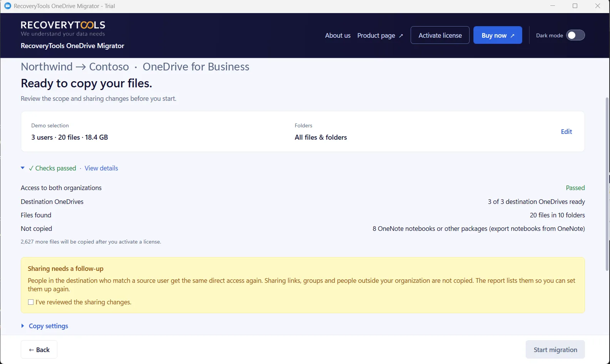
Task: Open the About us page
Action: pyautogui.click(x=338, y=35)
